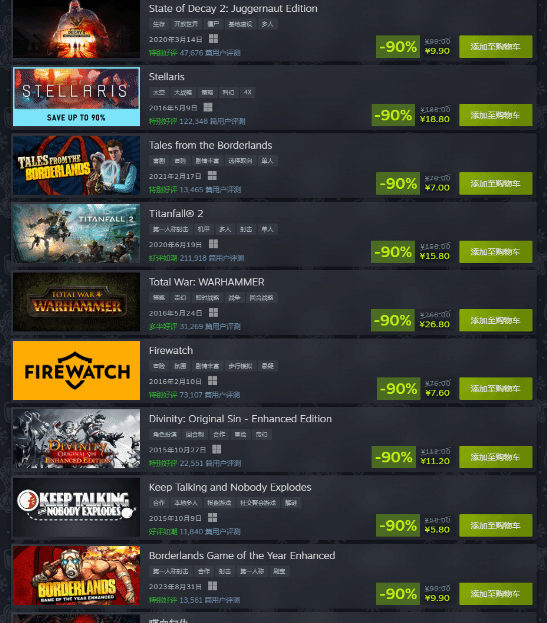This screenshot has width=547, height=623.
Task: Add Firewatch to shopping cart
Action: coord(495,389)
